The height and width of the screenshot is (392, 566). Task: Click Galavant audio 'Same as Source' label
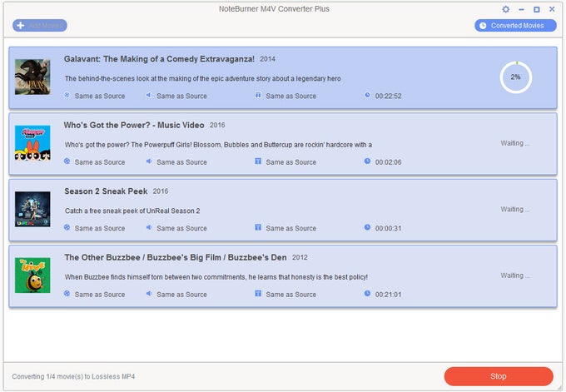pyautogui.click(x=181, y=96)
